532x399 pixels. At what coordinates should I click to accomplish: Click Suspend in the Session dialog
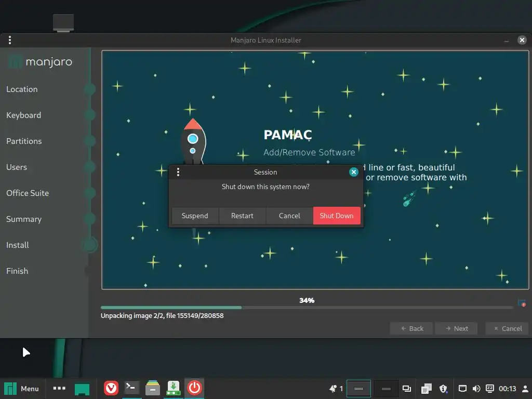pos(195,216)
